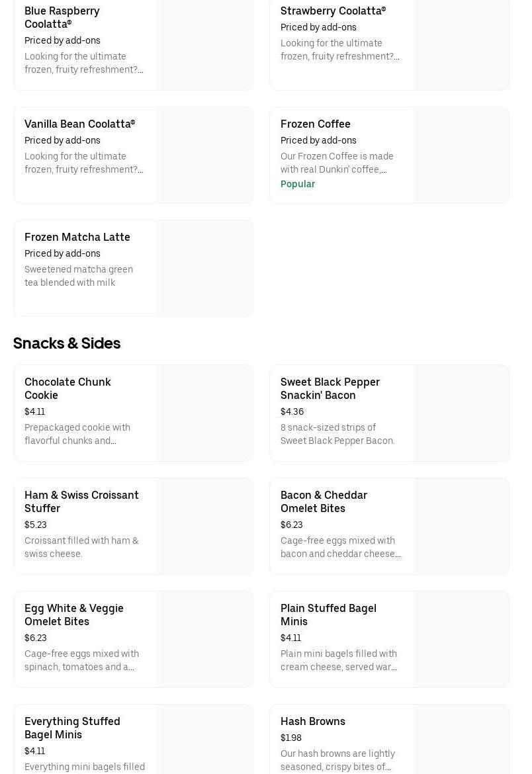The width and height of the screenshot is (532, 774).
Task: Select Sweet Black Pepper Snackin' Bacon
Action: coord(330,388)
